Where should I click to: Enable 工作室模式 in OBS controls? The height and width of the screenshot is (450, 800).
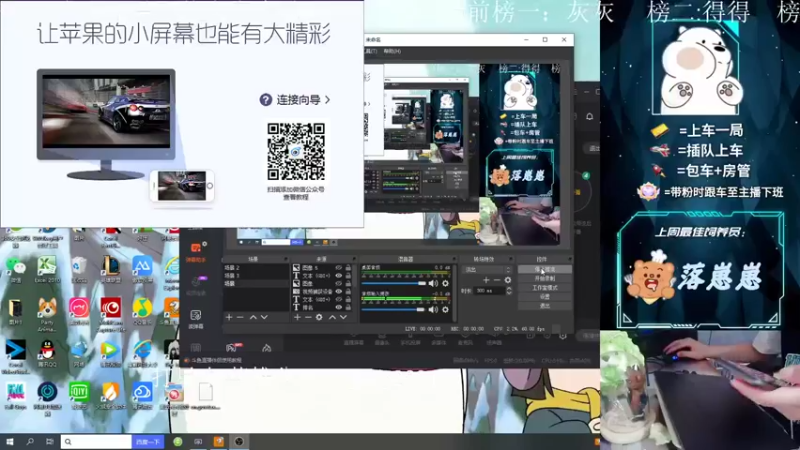pyautogui.click(x=545, y=288)
